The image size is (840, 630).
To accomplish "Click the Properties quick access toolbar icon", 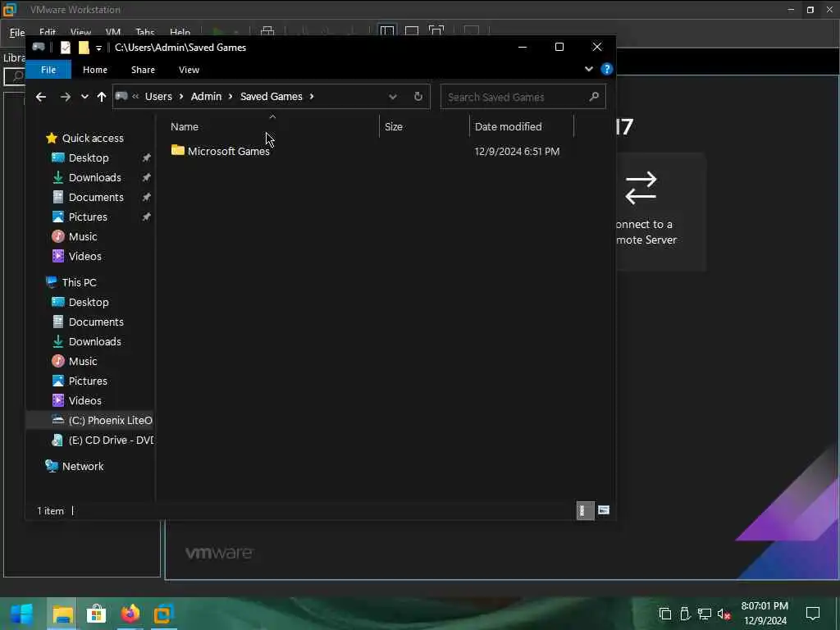I will [66, 48].
